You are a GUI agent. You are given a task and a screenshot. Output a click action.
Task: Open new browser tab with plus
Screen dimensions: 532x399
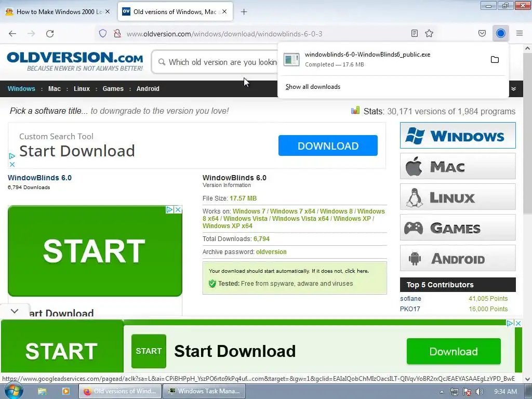[244, 12]
